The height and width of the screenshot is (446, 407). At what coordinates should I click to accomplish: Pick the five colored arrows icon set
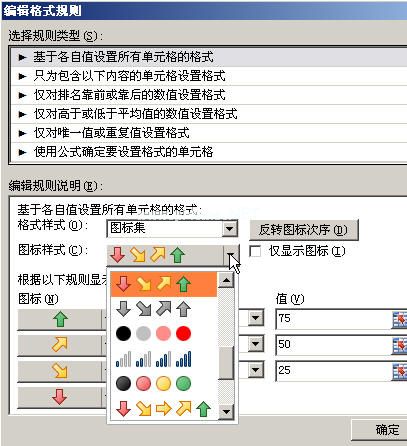click(163, 409)
